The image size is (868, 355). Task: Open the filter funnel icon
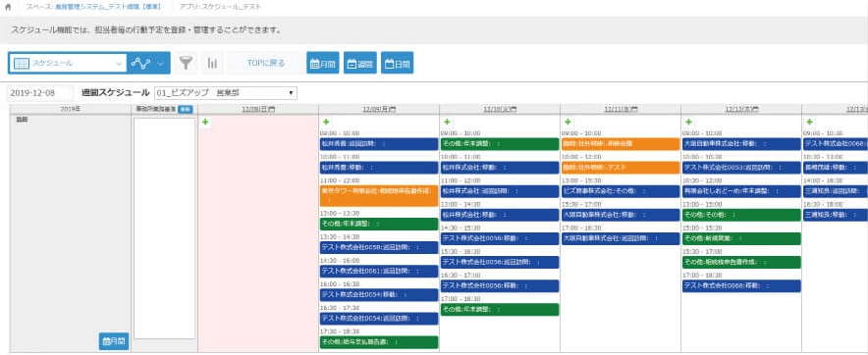tap(186, 63)
